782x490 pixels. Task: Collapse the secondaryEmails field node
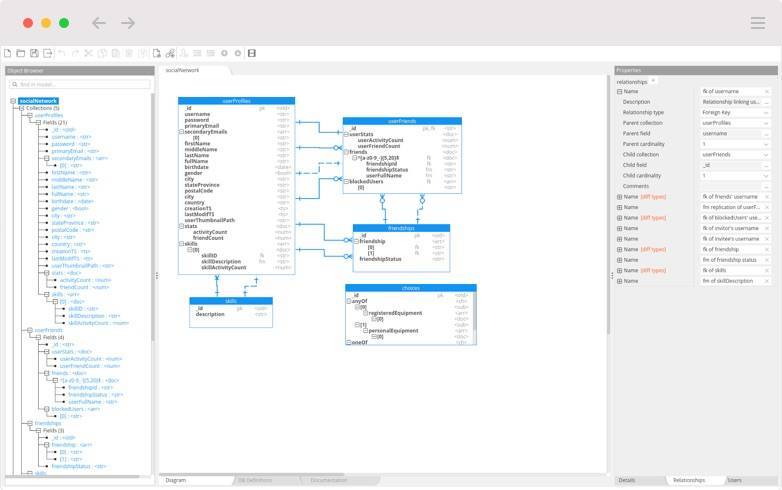(x=46, y=158)
